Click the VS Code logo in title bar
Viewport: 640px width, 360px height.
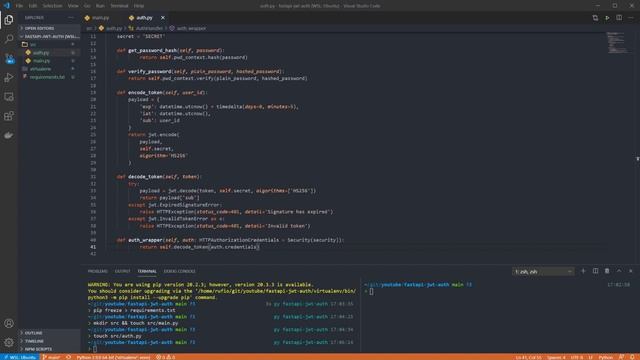pyautogui.click(x=6, y=6)
